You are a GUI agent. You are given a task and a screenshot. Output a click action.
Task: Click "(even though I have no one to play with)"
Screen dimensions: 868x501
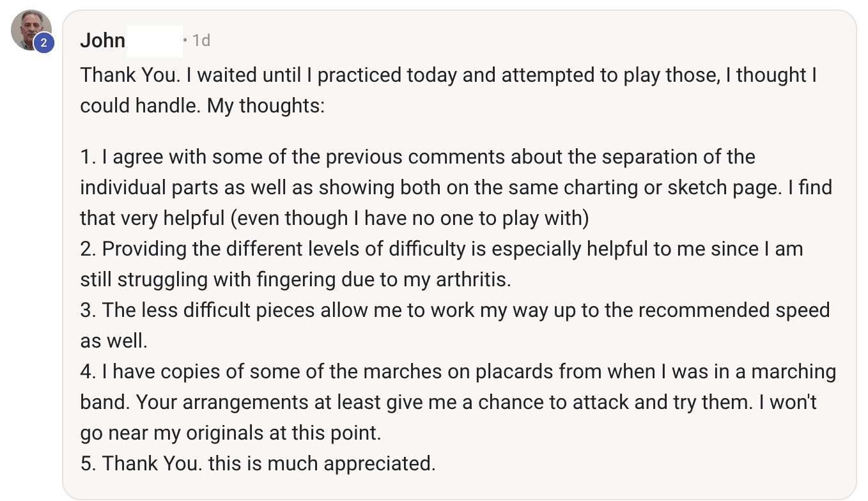pyautogui.click(x=409, y=219)
